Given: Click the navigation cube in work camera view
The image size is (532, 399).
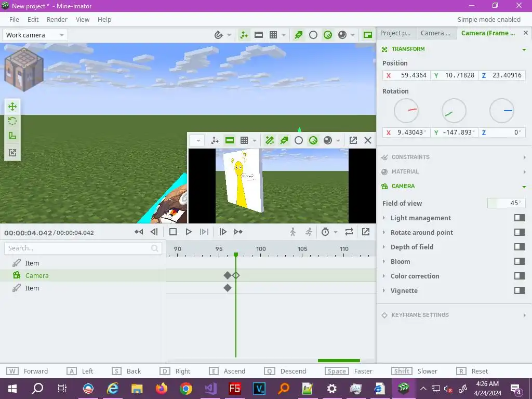Looking at the screenshot, I should coord(24,70).
